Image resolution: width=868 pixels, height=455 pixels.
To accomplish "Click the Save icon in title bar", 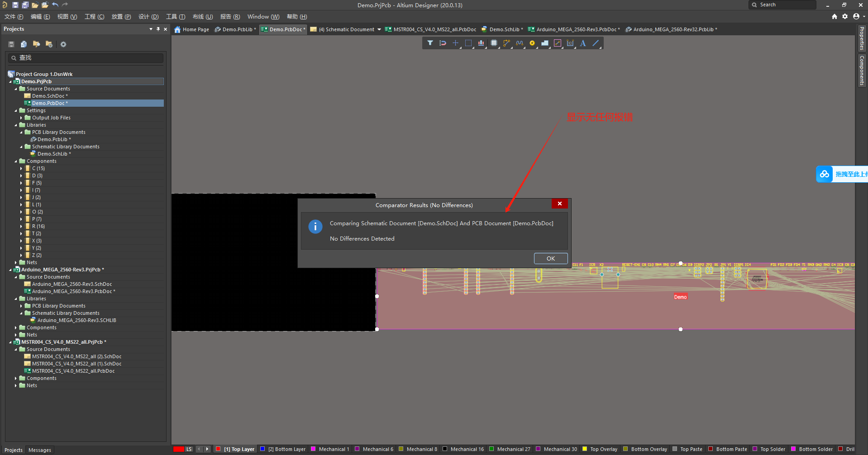I will 15,5.
